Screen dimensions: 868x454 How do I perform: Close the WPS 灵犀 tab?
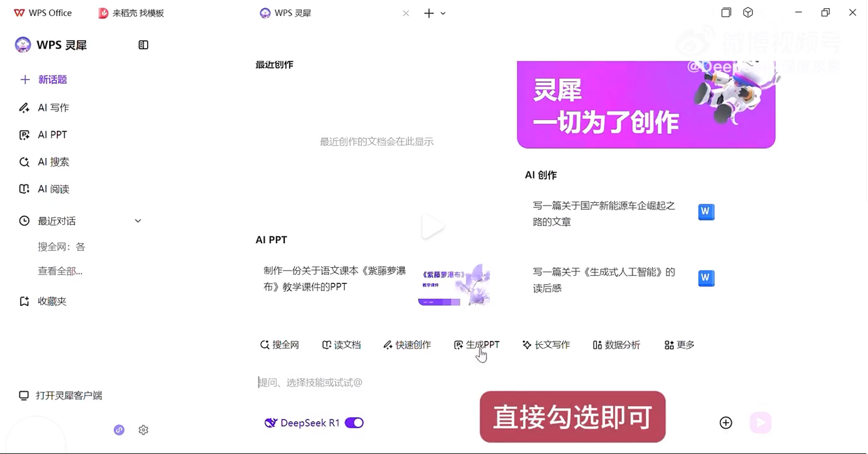point(406,13)
